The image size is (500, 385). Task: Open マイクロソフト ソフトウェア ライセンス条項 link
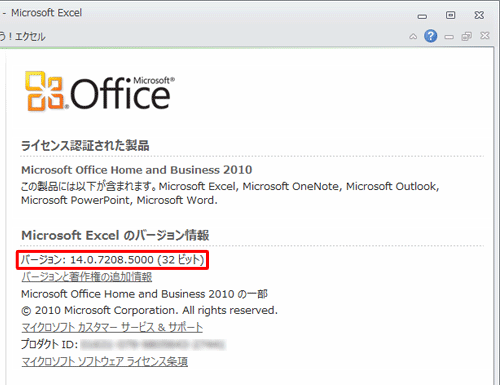(105, 361)
